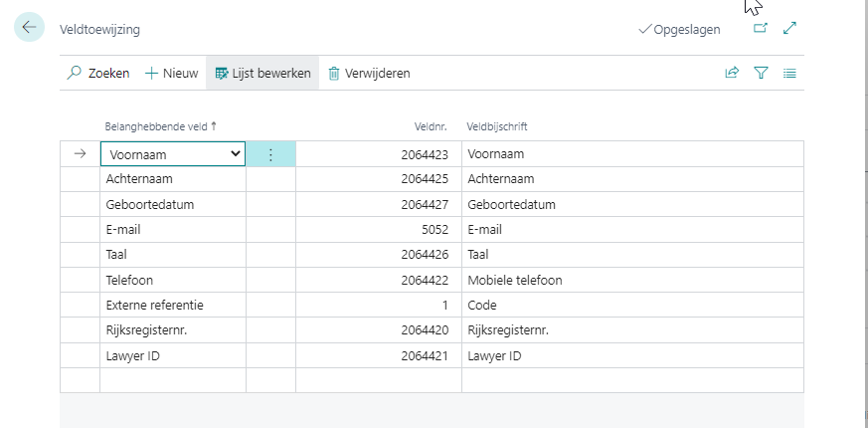Select the Geboortedatum stakeholder field cell

[x=173, y=205]
